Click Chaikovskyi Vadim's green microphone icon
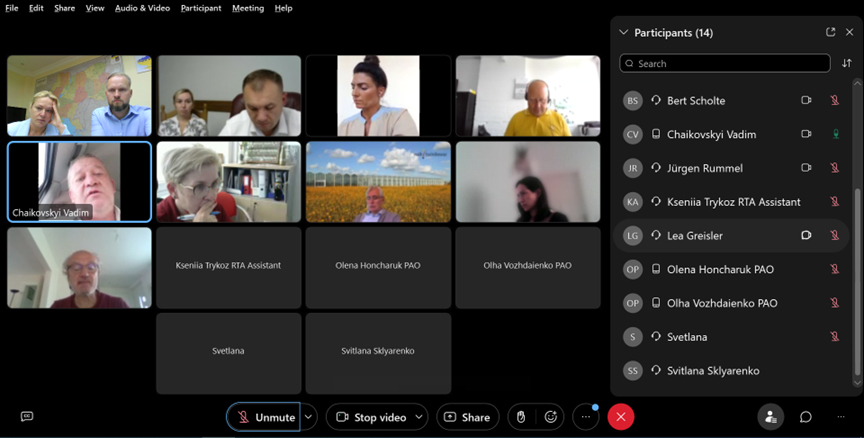The image size is (864, 438). tap(836, 134)
